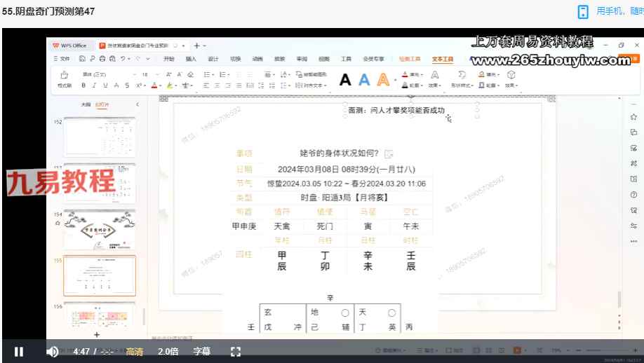Open the 绘图工具 ribbon tab
Image resolution: width=644 pixels, height=363 pixels.
[410, 59]
